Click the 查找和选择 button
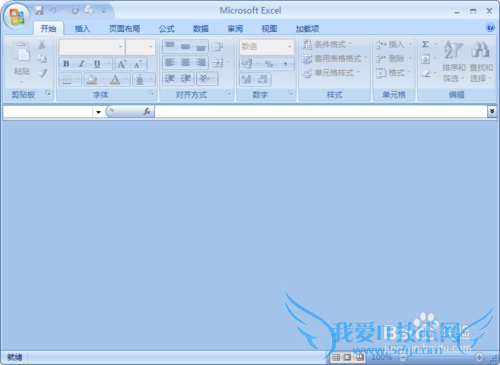Image resolution: width=500 pixels, height=365 pixels. [481, 61]
